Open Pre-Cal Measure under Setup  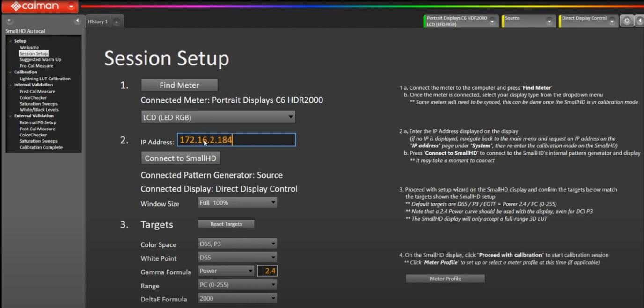click(37, 66)
